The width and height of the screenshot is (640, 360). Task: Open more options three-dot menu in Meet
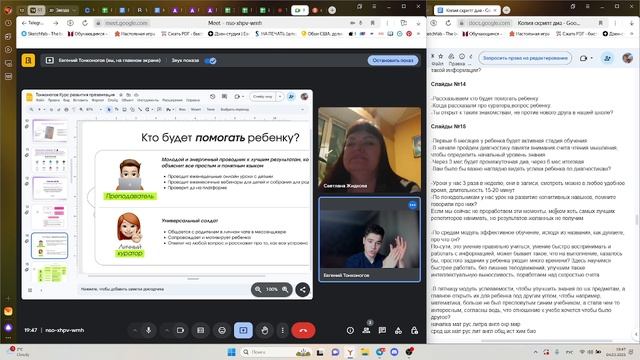[282, 330]
